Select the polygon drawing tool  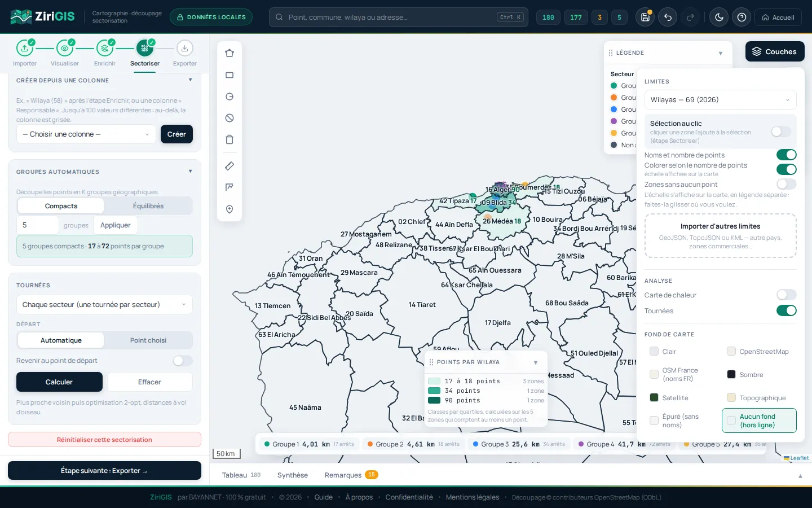(x=230, y=53)
